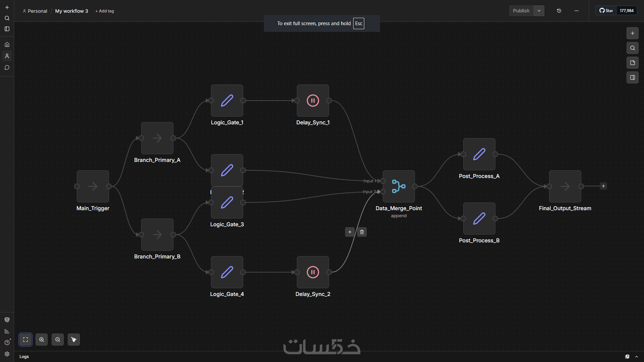Toggle the left sidebar panel icon
The image size is (644, 362).
tap(7, 29)
